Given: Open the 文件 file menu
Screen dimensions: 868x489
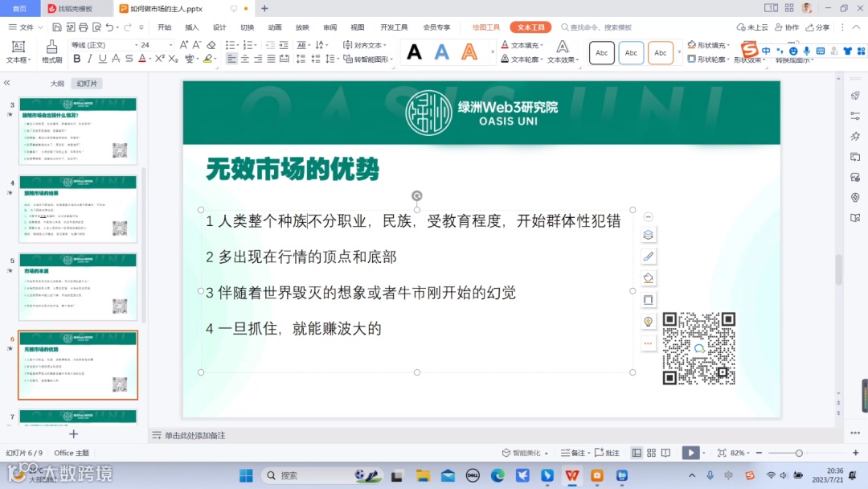Looking at the screenshot, I should [26, 27].
